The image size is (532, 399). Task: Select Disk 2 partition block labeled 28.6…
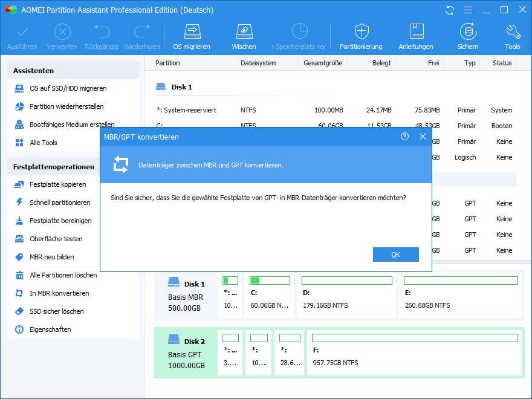click(x=290, y=353)
